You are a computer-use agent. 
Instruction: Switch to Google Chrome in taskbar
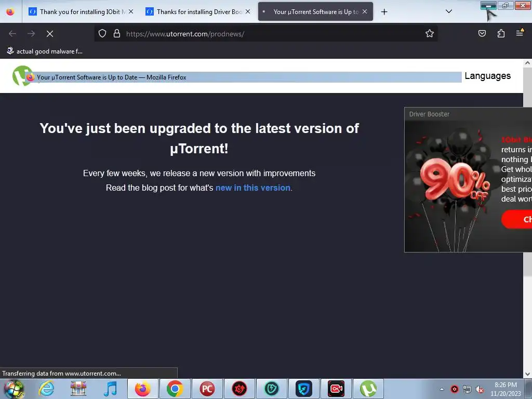(175, 389)
